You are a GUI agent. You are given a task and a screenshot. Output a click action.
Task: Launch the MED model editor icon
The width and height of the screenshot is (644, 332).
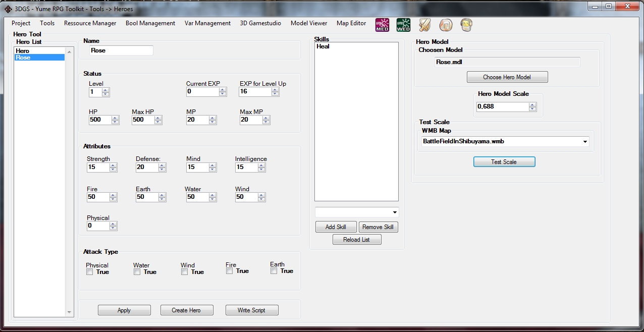(x=382, y=25)
